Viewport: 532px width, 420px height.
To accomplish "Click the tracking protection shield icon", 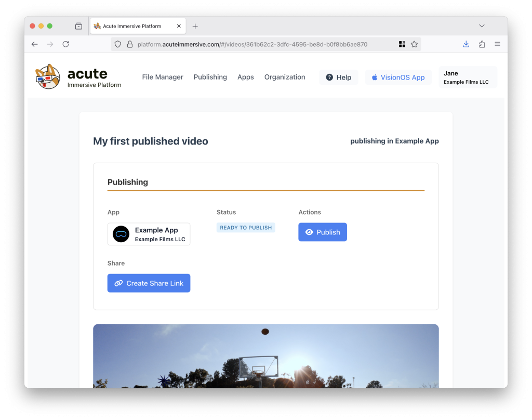I will (118, 44).
